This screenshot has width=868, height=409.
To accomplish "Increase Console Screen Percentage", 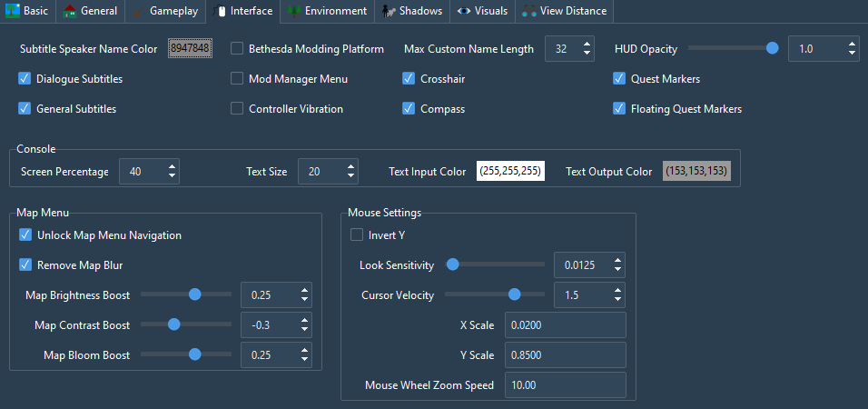I will [173, 167].
